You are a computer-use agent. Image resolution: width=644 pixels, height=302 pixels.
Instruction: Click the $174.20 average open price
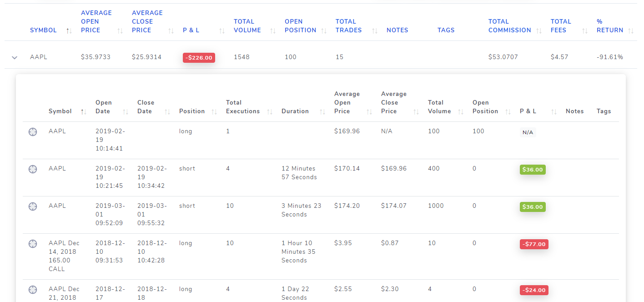[347, 206]
